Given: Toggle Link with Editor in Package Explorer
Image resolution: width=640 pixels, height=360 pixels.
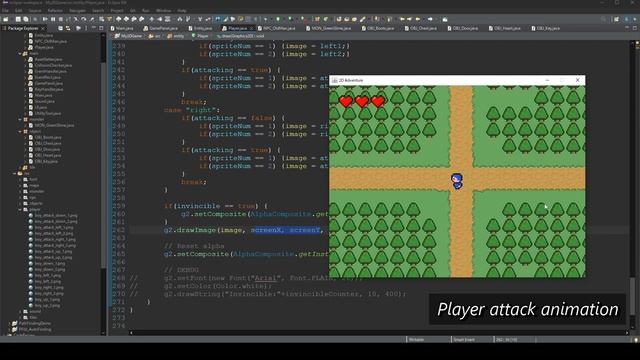Looking at the screenshot, I should 68,28.
